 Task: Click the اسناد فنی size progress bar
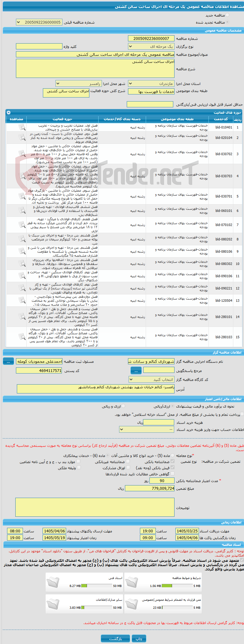point(97,586)
